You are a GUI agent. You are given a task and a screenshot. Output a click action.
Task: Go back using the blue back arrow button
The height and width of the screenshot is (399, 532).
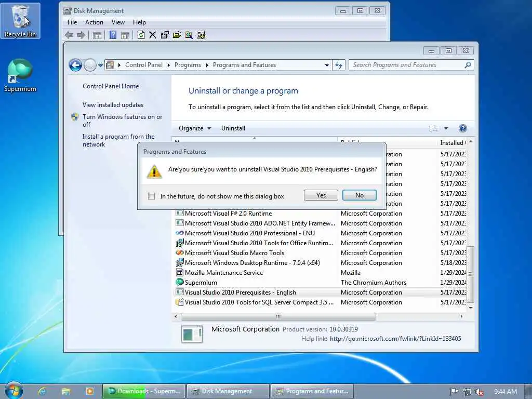click(x=75, y=65)
